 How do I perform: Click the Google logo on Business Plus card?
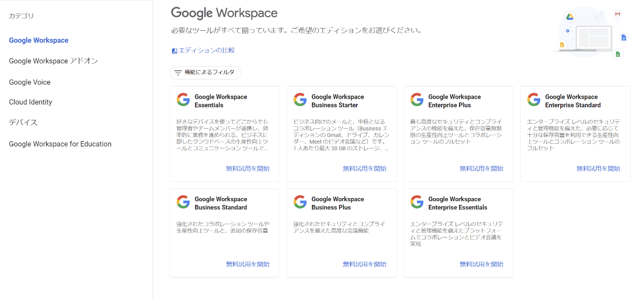[300, 202]
